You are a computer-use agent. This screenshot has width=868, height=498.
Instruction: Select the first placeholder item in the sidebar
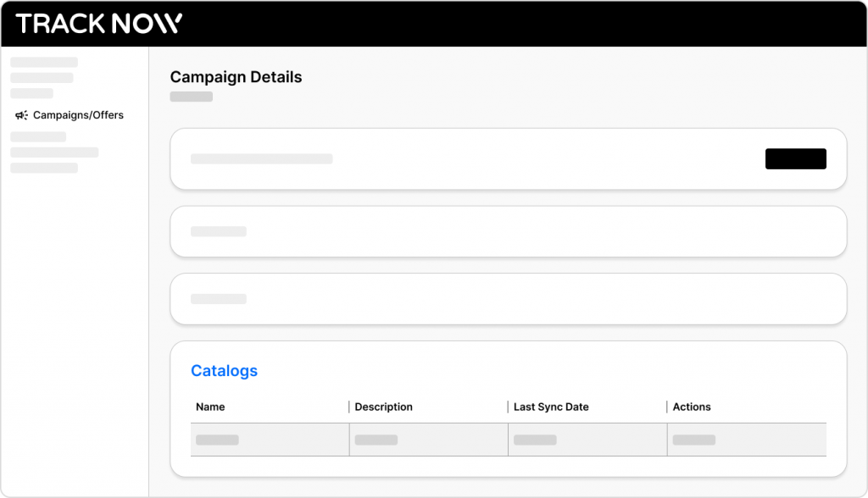tap(44, 62)
